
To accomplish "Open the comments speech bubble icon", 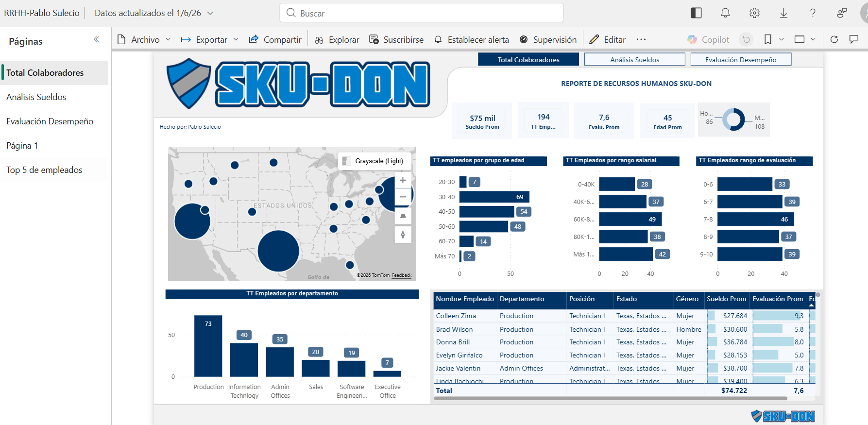I will (854, 39).
